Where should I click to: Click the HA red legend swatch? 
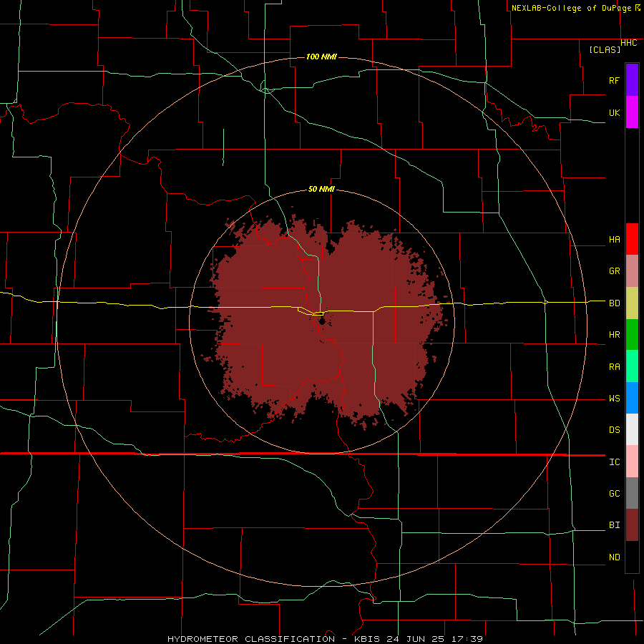coord(632,239)
